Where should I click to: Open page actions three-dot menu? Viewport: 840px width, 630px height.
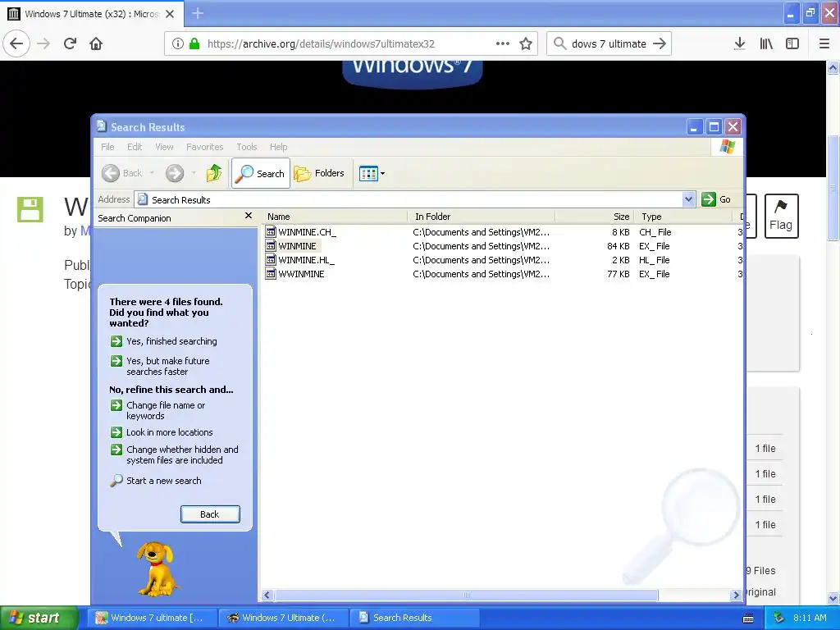[x=503, y=43]
